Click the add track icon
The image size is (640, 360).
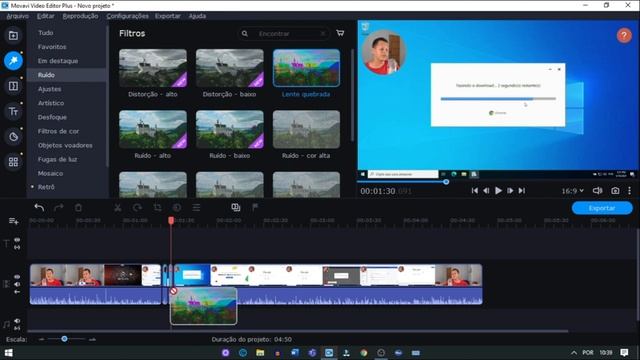[x=13, y=221]
